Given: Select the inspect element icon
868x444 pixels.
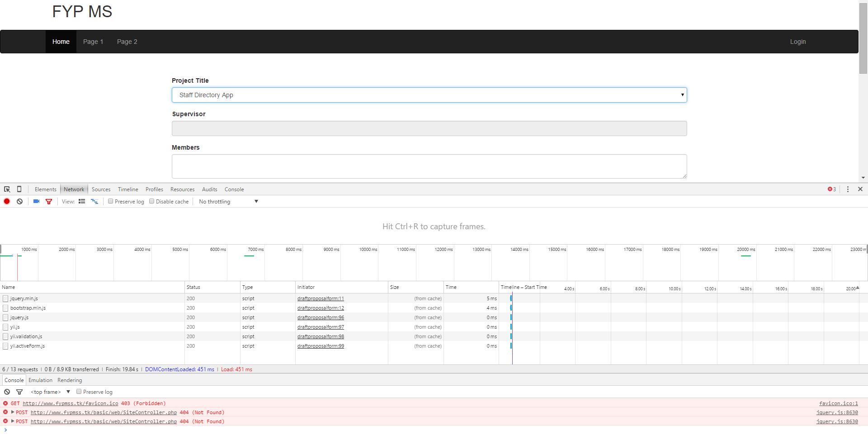Looking at the screenshot, I should point(7,189).
